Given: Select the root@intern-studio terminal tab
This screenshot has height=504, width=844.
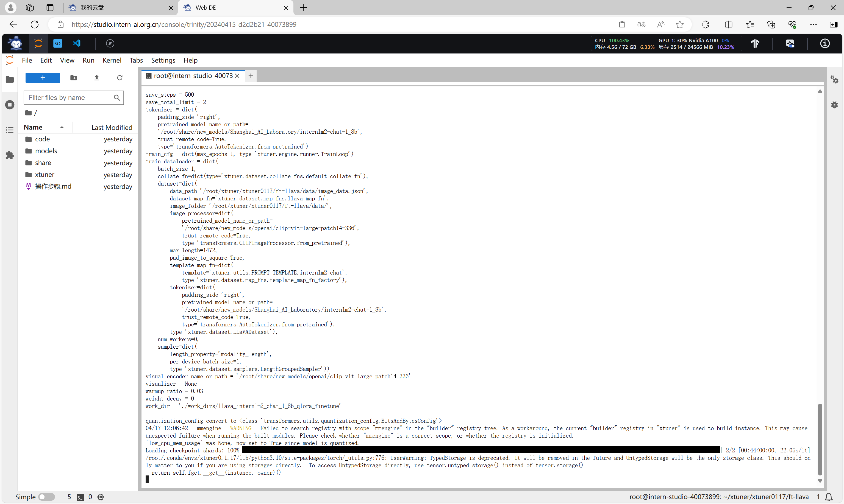Looking at the screenshot, I should [x=193, y=76].
